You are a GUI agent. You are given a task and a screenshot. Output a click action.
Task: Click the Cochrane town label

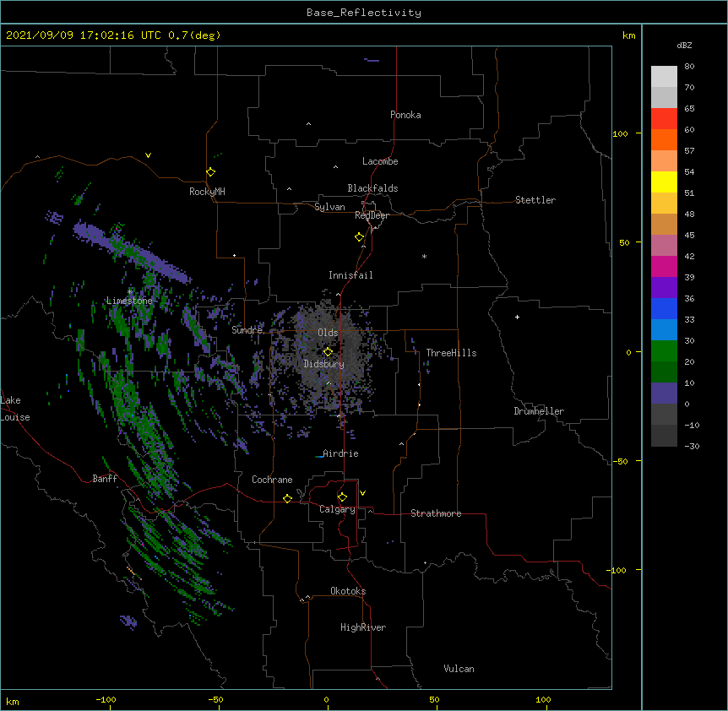[272, 480]
